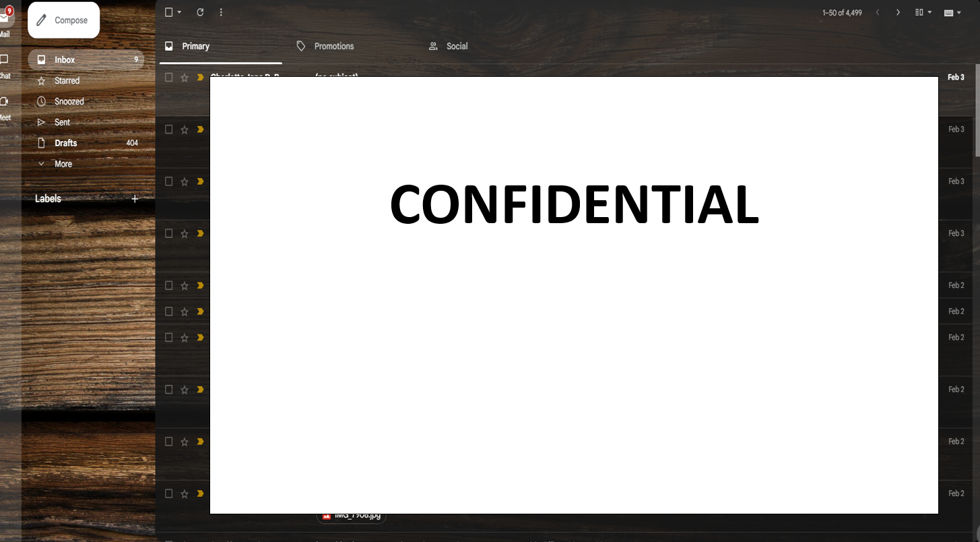Image resolution: width=980 pixels, height=542 pixels.
Task: Open the Sent folder
Action: click(86, 123)
